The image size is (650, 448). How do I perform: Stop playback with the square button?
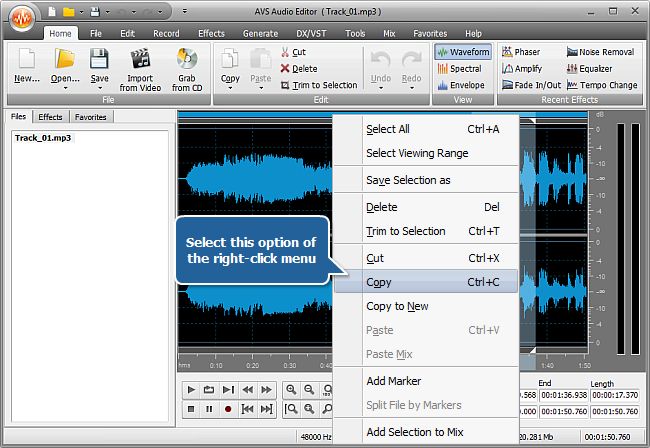191,409
